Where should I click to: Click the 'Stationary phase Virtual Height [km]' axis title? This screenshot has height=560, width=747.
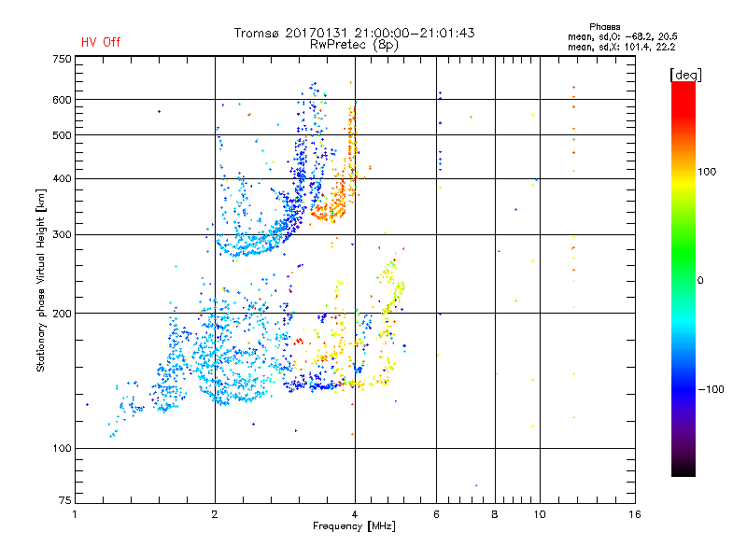click(41, 280)
